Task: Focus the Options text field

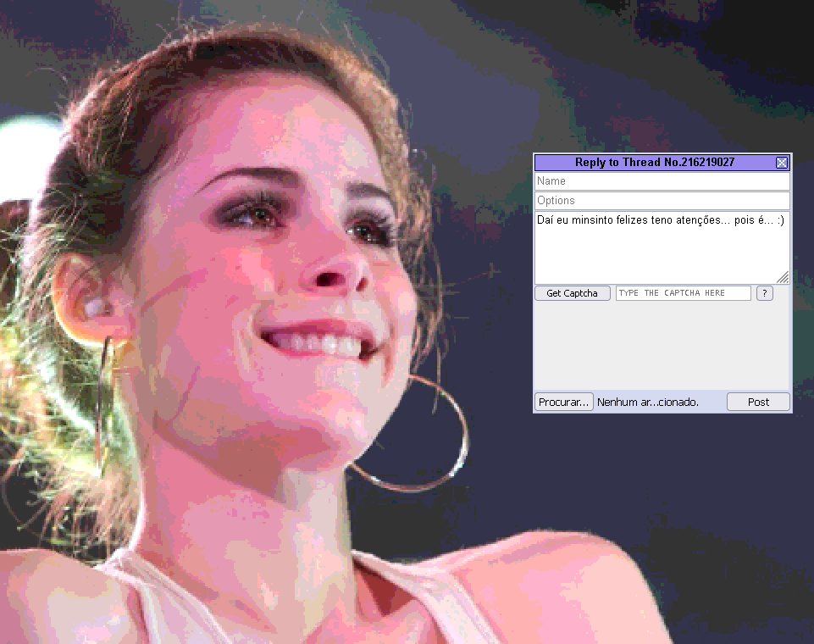Action: pos(662,201)
